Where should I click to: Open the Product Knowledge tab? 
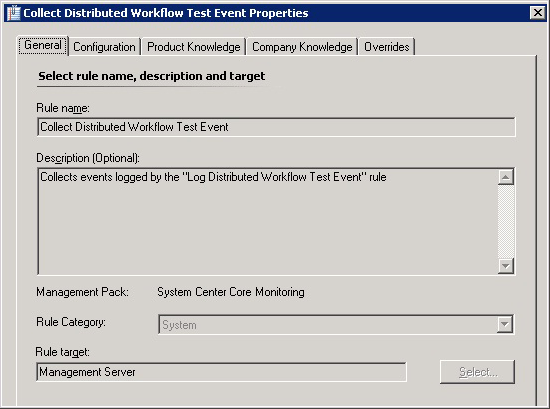(x=194, y=47)
